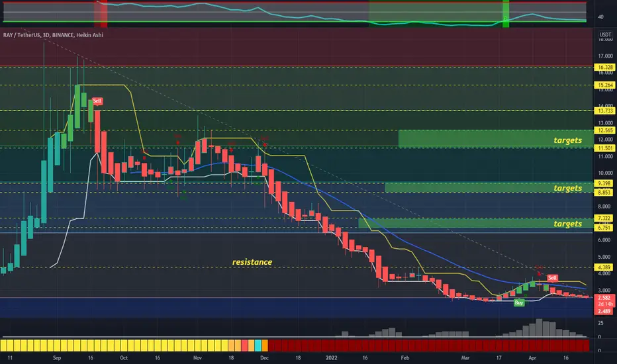The width and height of the screenshot is (617, 364).
Task: Click the 17.000 price axis value
Action: (x=606, y=56)
